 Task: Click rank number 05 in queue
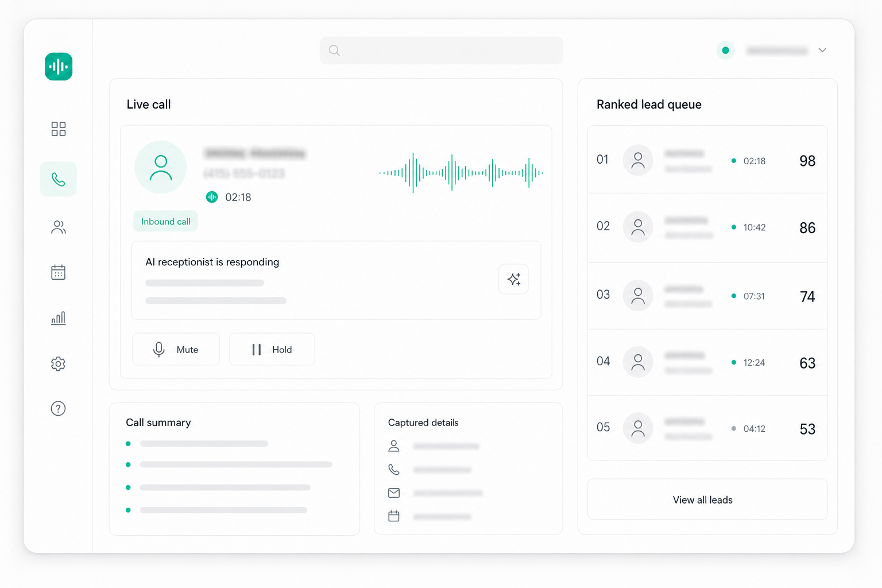[603, 427]
